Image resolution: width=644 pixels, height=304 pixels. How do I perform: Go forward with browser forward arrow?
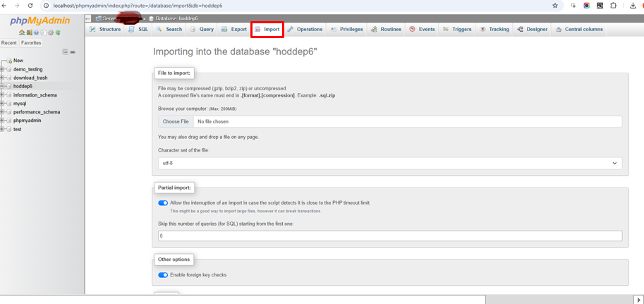(17, 6)
